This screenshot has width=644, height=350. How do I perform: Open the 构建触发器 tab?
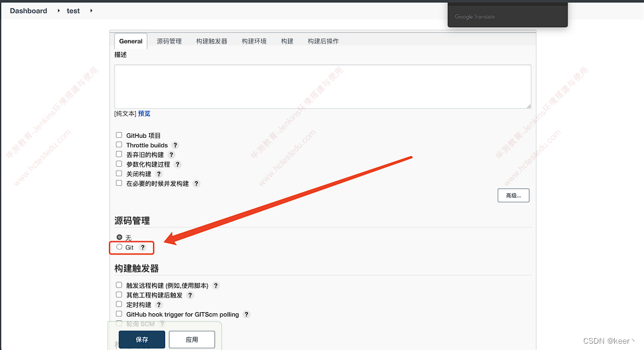coord(211,41)
